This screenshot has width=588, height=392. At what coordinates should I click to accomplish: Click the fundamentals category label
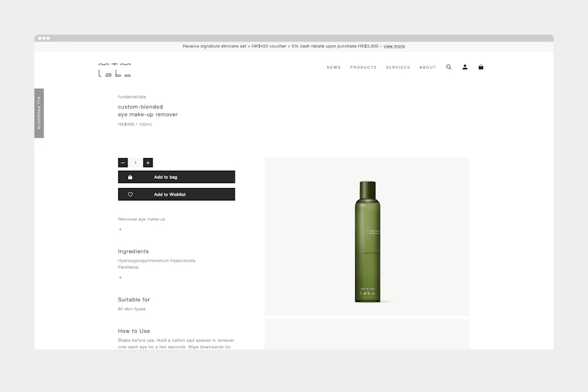tap(132, 97)
